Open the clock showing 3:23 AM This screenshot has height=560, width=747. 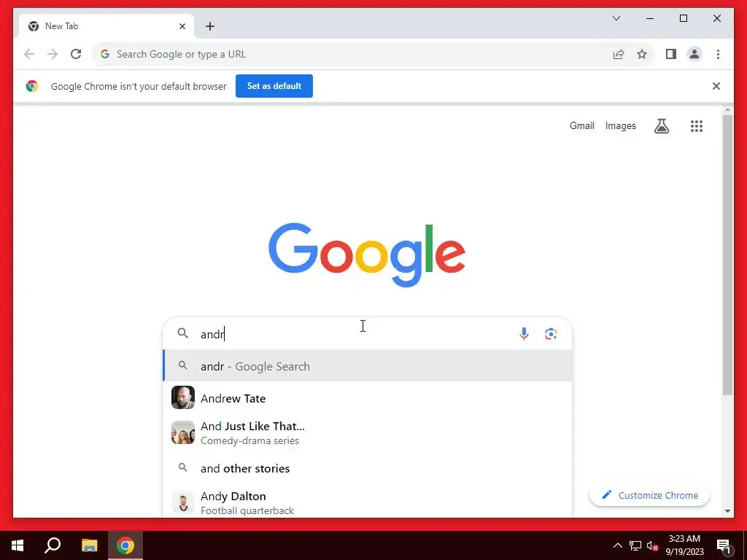pyautogui.click(x=684, y=545)
